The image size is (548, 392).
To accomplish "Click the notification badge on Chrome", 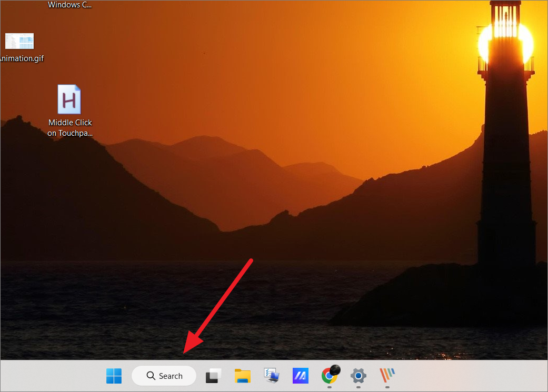I will click(x=335, y=370).
